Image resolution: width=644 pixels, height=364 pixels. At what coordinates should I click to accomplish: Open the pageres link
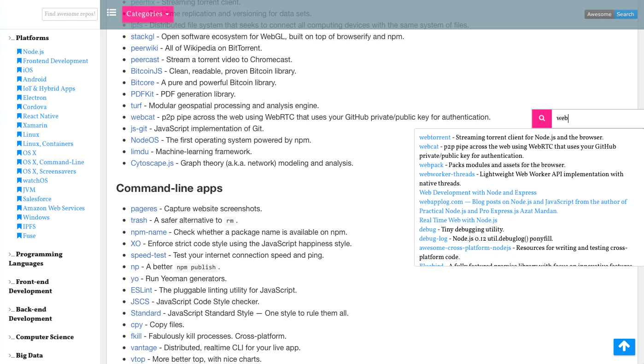click(x=144, y=208)
